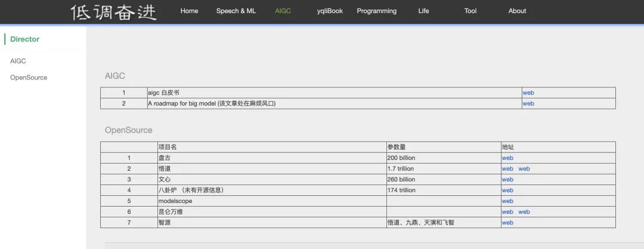
Task: Open web link for big model roadmap
Action: pos(528,103)
